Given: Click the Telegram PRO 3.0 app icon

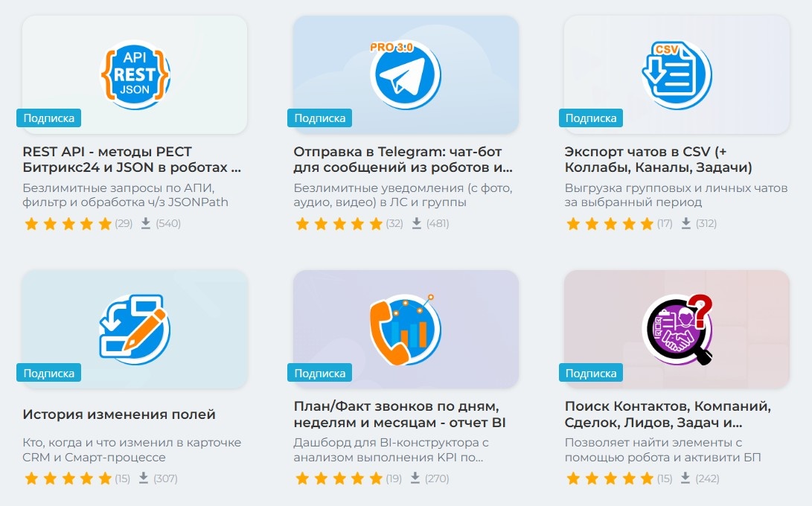Looking at the screenshot, I should click(405, 74).
